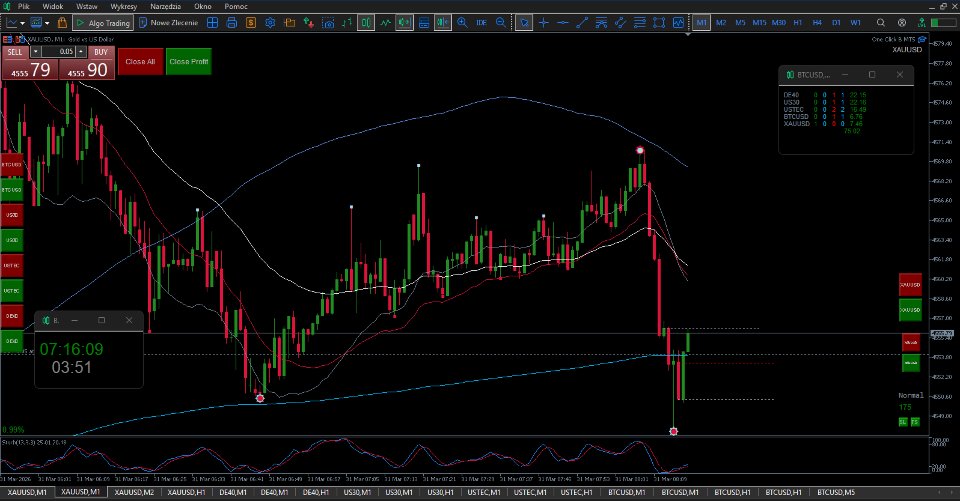Select the zigzag line chart icon
960x501 pixels.
click(385, 23)
